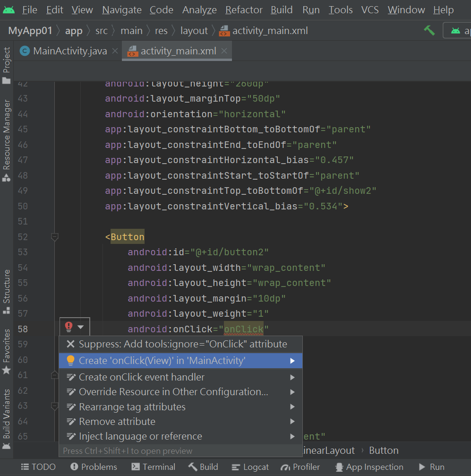Click the app module breadcrumb
Image resolution: width=471 pixels, height=476 pixels.
tap(74, 31)
